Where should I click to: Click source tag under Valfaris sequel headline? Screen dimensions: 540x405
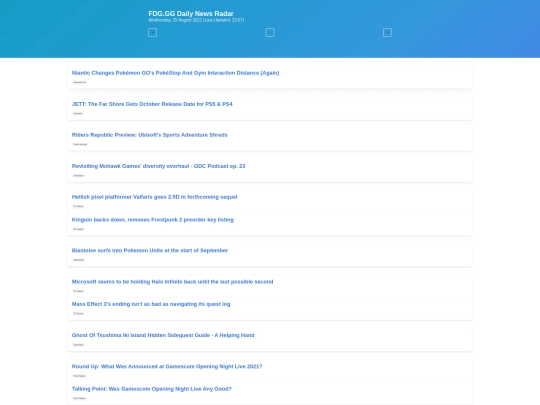[x=78, y=206]
